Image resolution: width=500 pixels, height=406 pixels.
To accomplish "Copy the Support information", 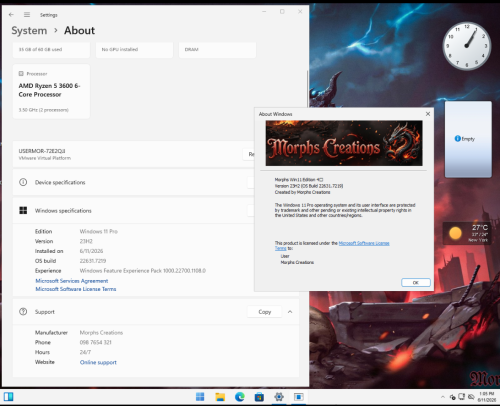I will tap(265, 312).
